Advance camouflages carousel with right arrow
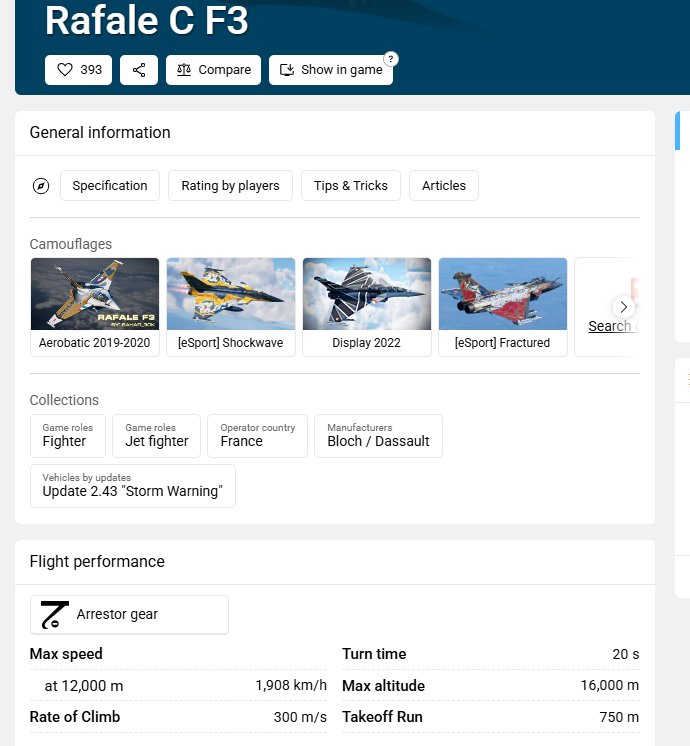The height and width of the screenshot is (746, 690). (x=623, y=307)
